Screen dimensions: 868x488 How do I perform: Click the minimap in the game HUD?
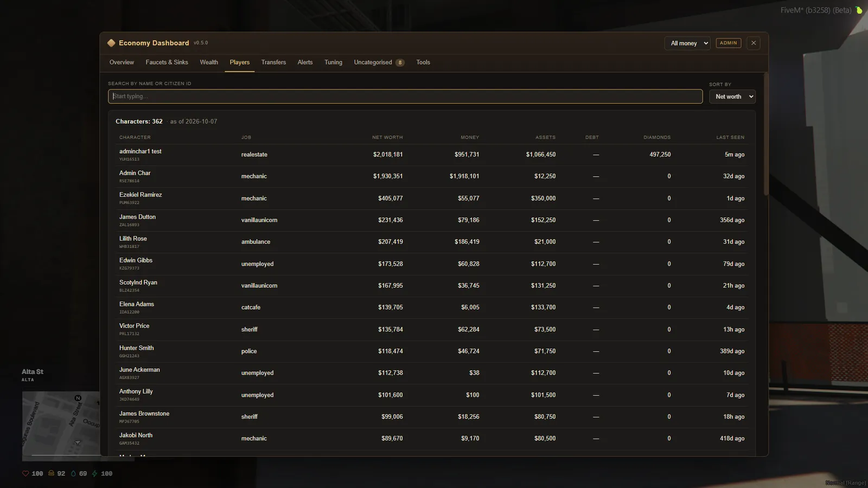[x=61, y=425]
